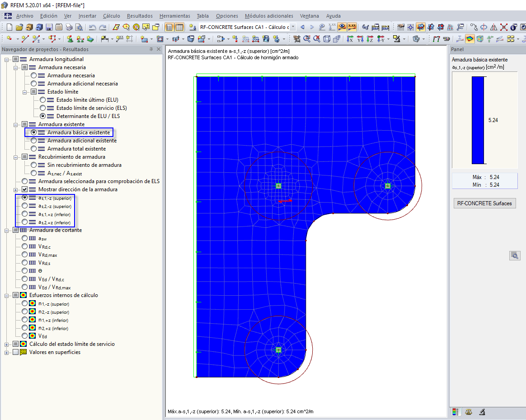Select Estado límite último (ELU)
526x420 pixels.
[42, 100]
